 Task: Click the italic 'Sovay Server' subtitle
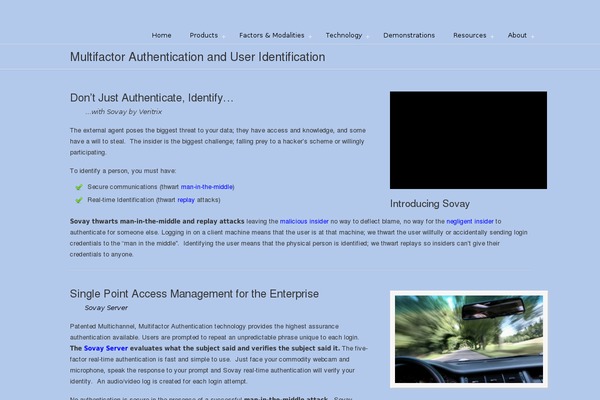[x=106, y=308]
